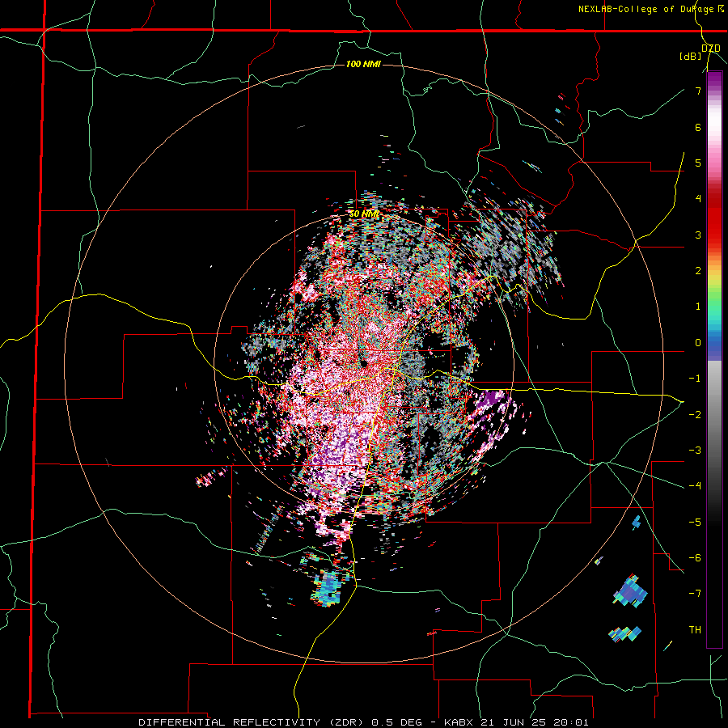The width and height of the screenshot is (728, 728).
Task: Click the -2 value on color scale
Action: [x=695, y=414]
